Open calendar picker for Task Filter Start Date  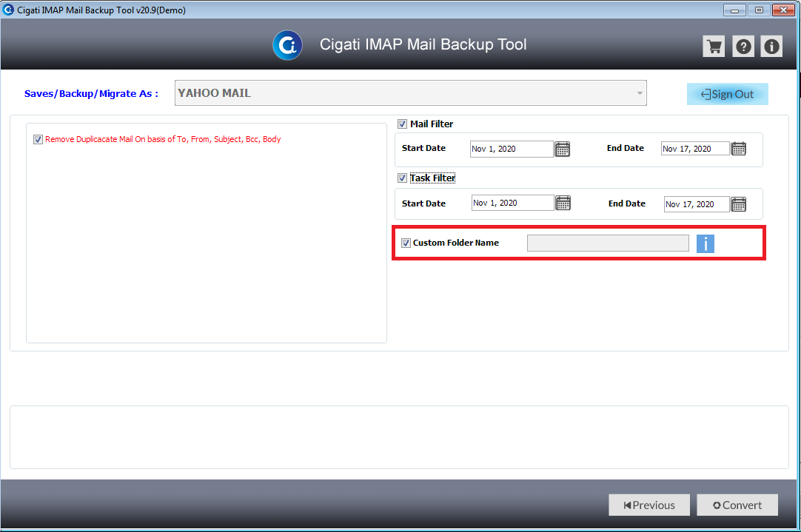point(563,203)
